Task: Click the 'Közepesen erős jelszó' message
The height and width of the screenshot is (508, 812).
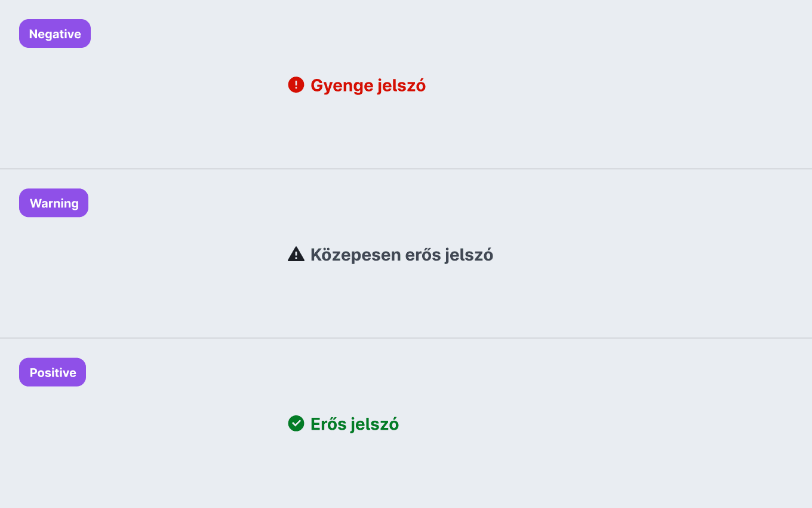Action: (x=402, y=255)
